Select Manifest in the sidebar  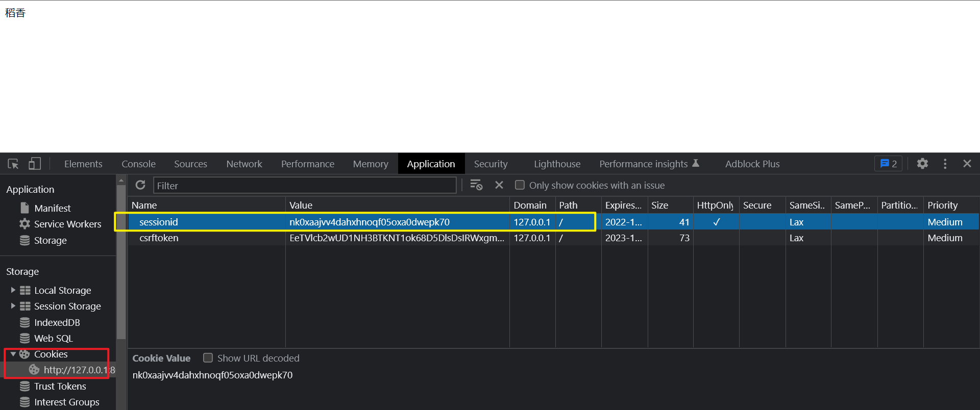(53, 208)
